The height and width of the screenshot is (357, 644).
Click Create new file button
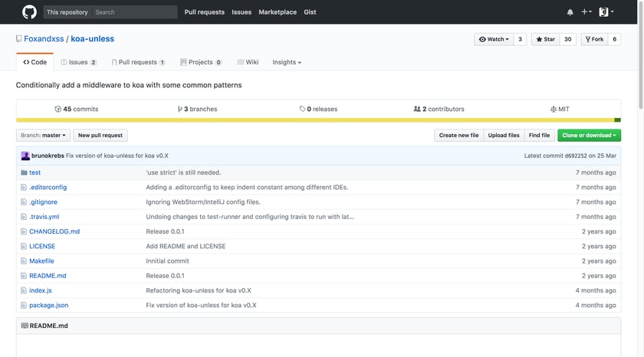[458, 136]
